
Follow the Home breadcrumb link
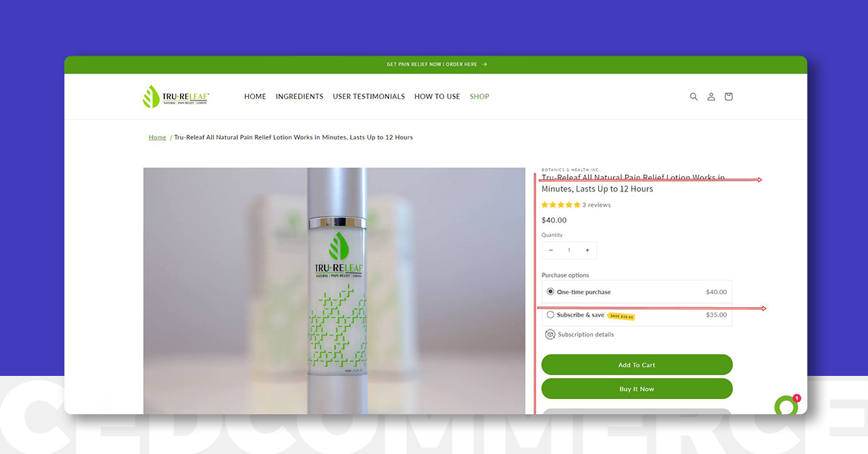point(158,137)
